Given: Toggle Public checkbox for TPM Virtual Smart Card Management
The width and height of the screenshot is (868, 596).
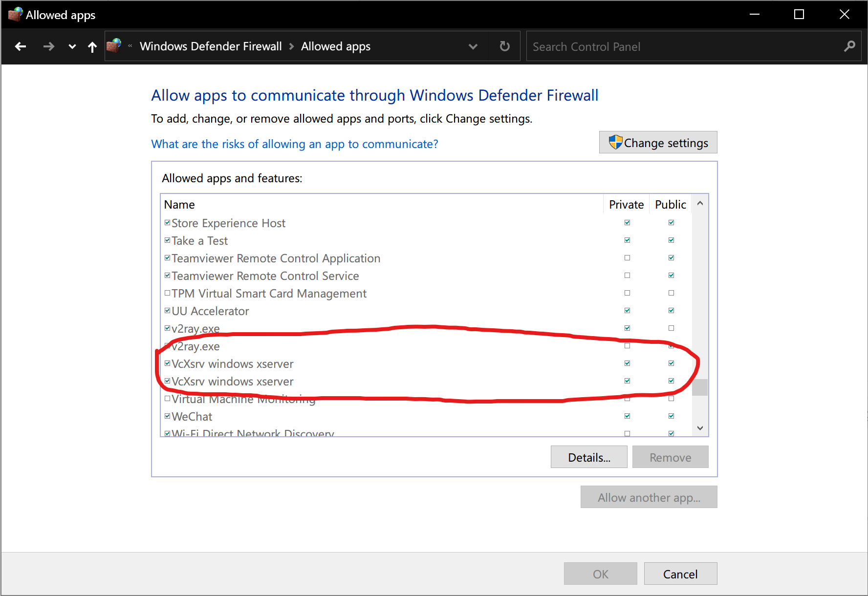Looking at the screenshot, I should [671, 293].
